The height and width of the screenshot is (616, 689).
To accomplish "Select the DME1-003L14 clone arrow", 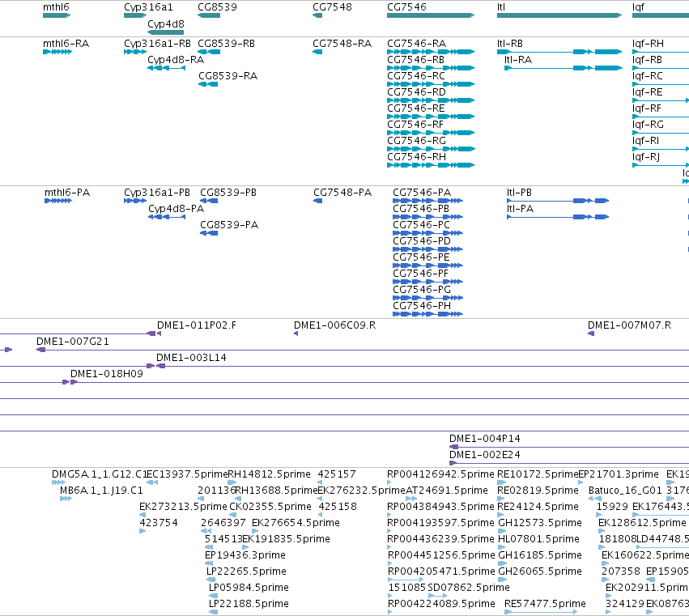I will (x=161, y=367).
